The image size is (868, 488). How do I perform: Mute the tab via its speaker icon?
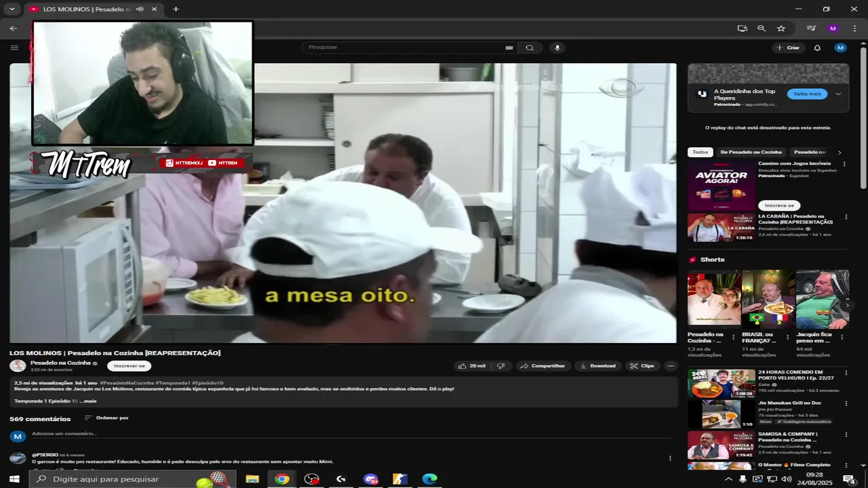140,9
